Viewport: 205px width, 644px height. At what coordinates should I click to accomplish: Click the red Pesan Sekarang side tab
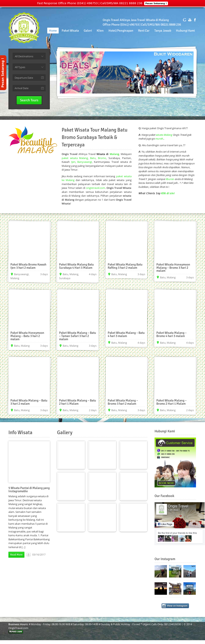[3, 72]
